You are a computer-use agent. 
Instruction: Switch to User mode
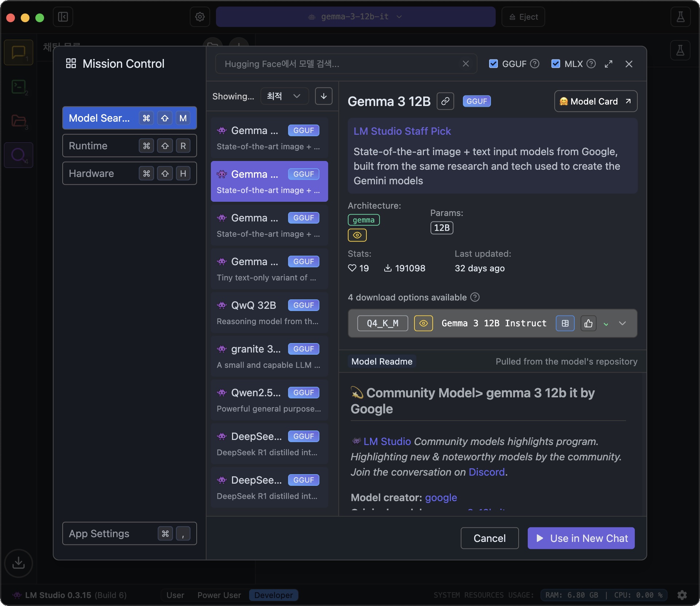pyautogui.click(x=175, y=595)
